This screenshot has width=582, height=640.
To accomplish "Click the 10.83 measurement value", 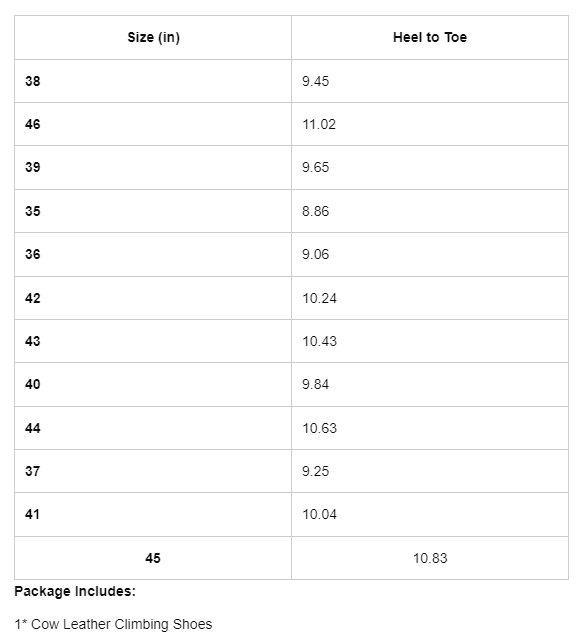I will tap(430, 558).
